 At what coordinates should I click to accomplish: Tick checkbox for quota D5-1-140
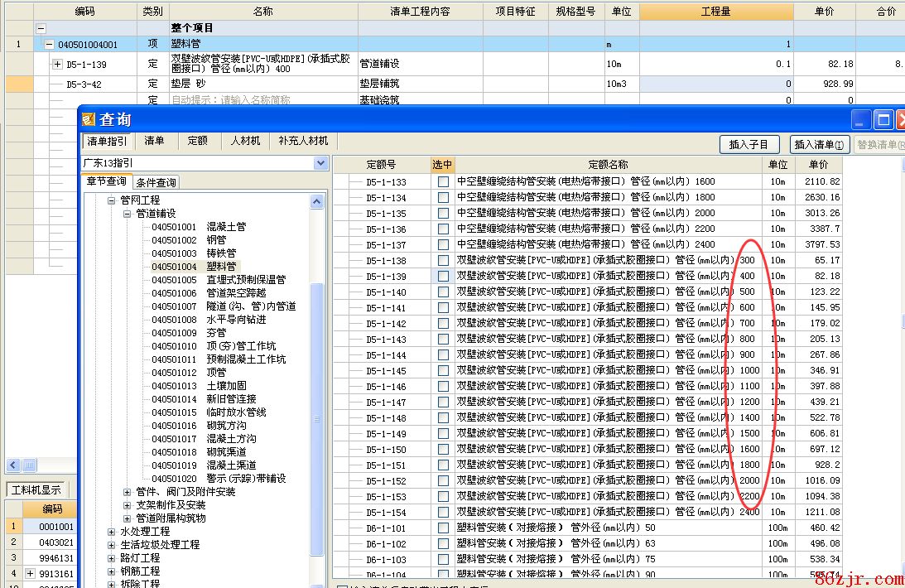coord(443,292)
